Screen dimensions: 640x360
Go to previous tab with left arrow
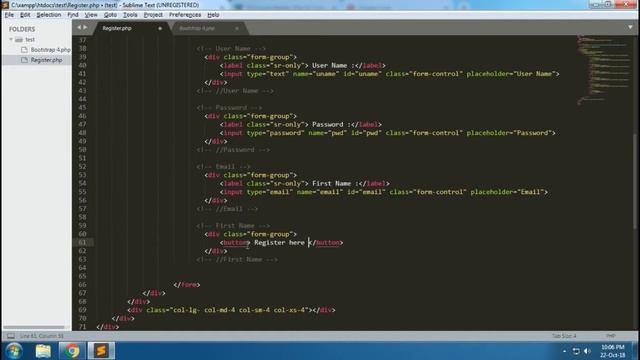click(80, 27)
